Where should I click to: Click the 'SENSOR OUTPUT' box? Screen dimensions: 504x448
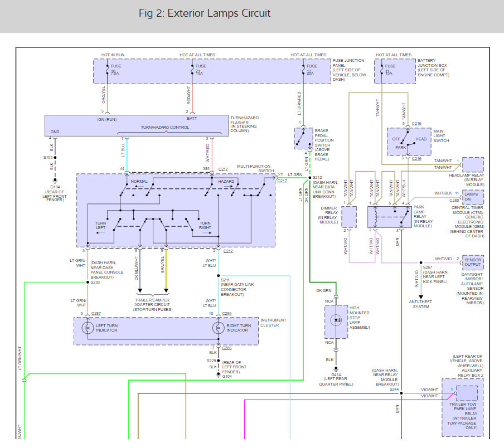473,262
